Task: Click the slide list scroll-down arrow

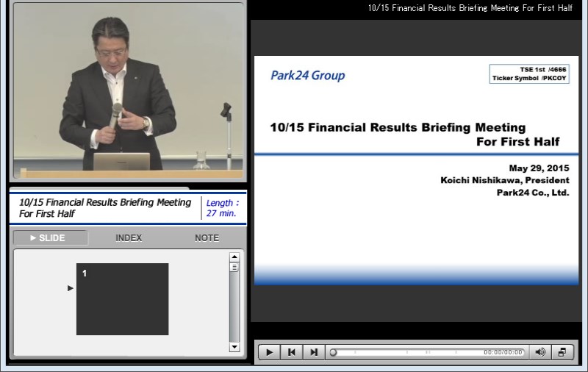Action: 234,347
